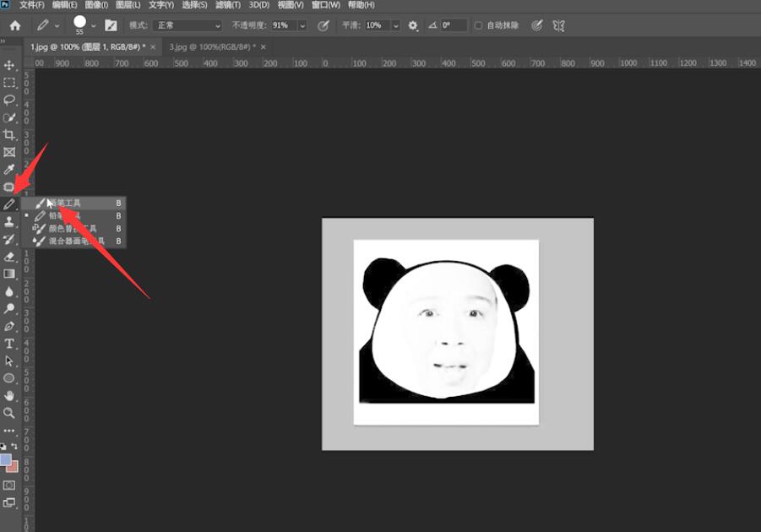The width and height of the screenshot is (761, 532).
Task: Open the brush preset picker arrow
Action: (93, 25)
